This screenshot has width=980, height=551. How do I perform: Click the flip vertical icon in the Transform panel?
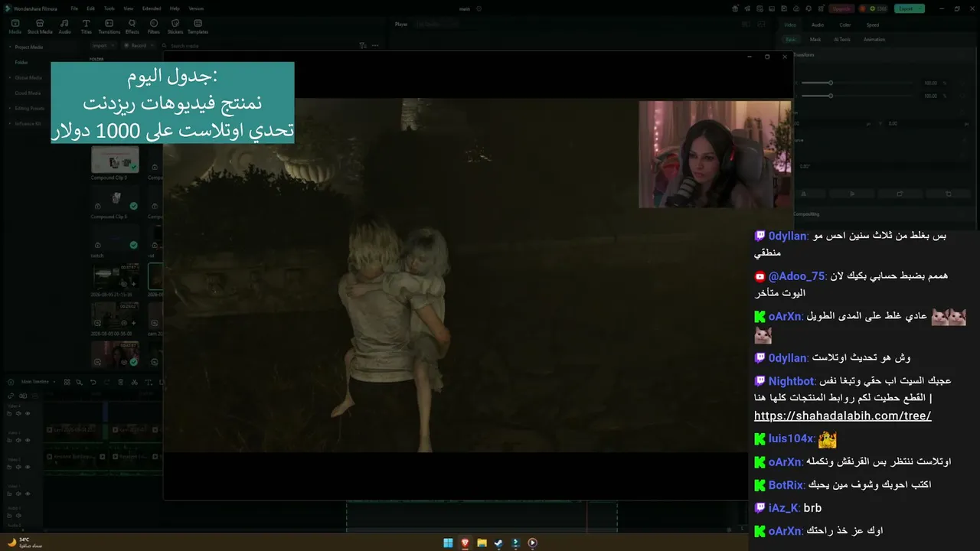point(852,194)
